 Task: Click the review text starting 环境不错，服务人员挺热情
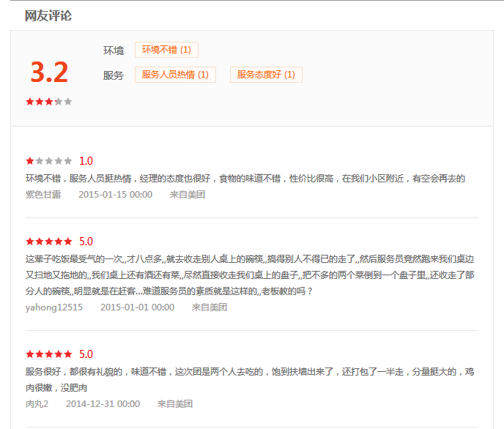[245, 179]
